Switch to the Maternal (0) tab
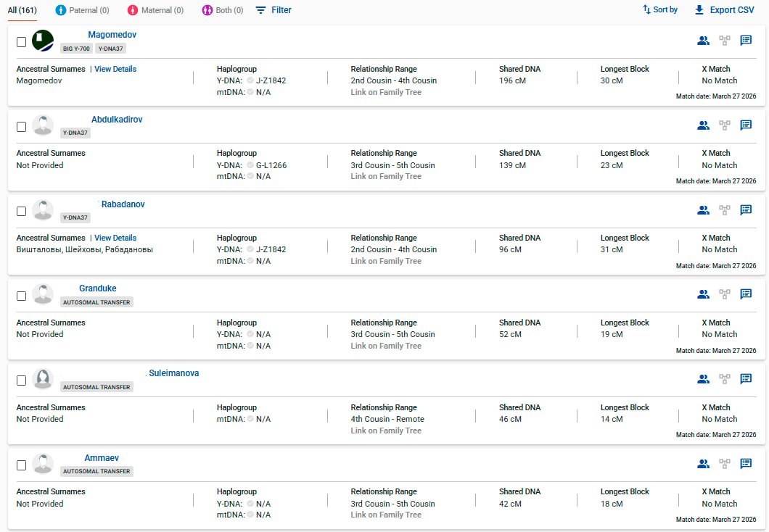 pos(155,10)
